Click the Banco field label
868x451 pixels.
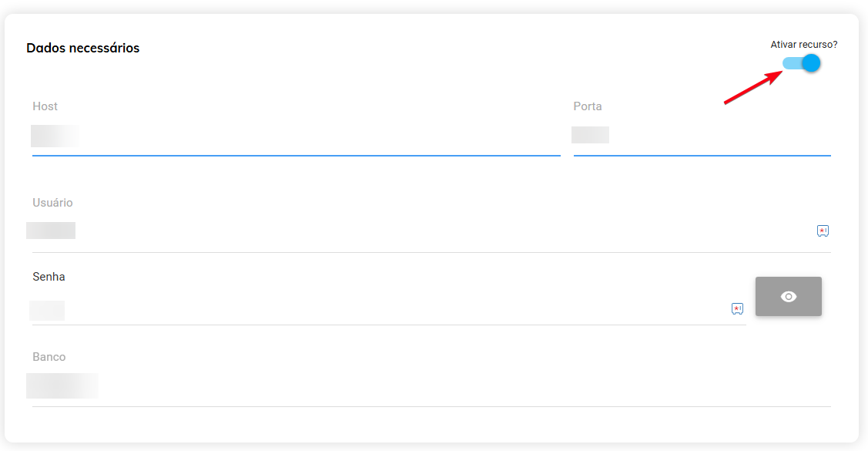tap(49, 357)
